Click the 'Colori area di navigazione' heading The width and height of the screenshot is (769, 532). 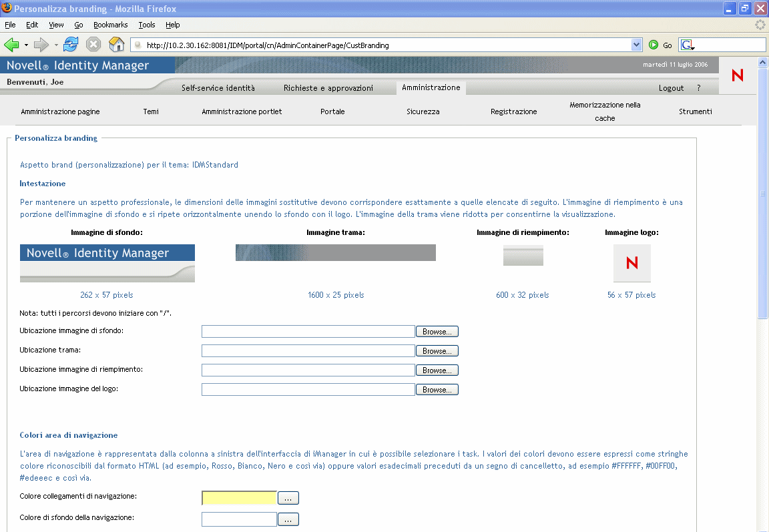pos(69,435)
